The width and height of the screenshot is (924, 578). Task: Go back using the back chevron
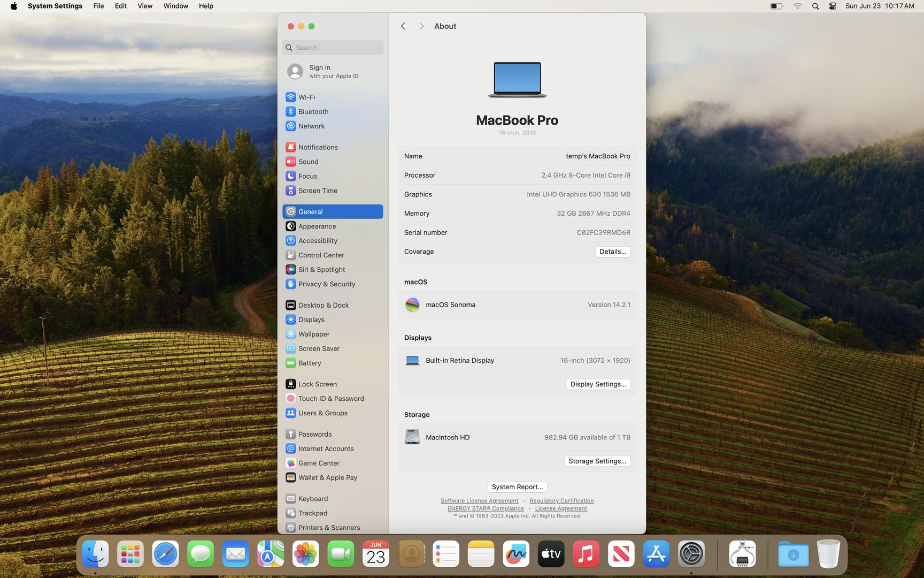pos(403,26)
